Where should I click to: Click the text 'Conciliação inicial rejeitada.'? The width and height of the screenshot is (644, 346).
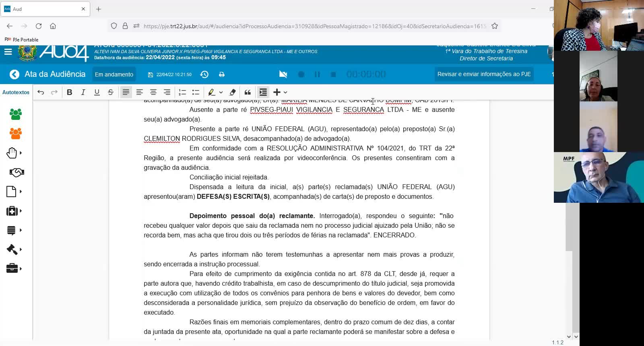pos(229,177)
